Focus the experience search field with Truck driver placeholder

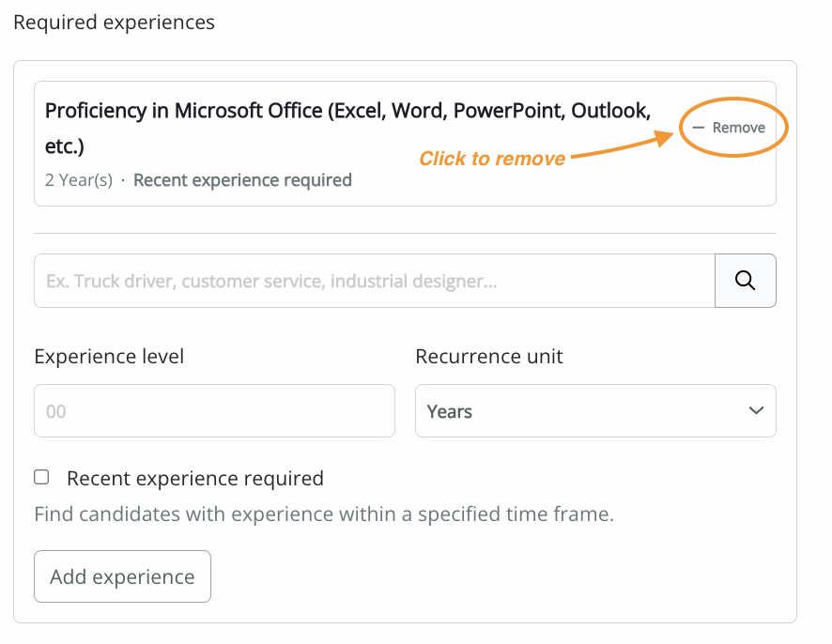coord(374,281)
